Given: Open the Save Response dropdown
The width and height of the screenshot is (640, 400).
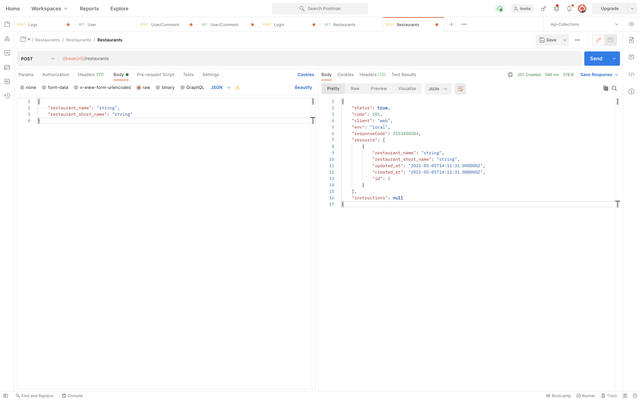Looking at the screenshot, I should tap(599, 75).
